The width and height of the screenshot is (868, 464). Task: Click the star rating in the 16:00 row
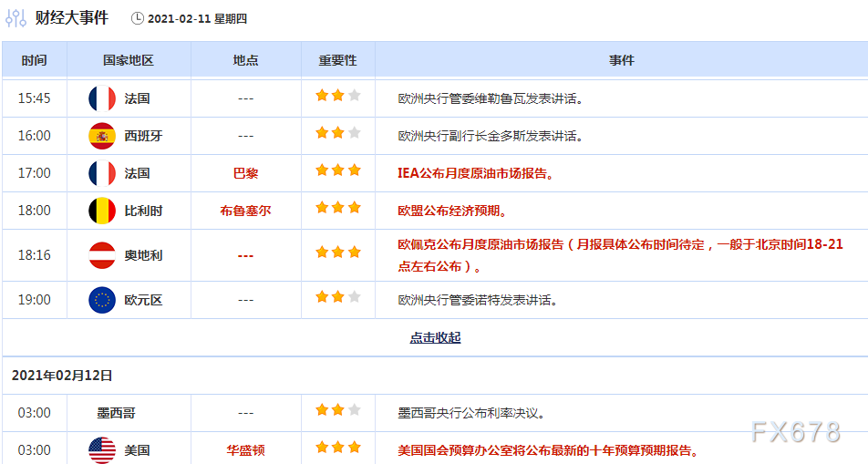[x=338, y=133]
